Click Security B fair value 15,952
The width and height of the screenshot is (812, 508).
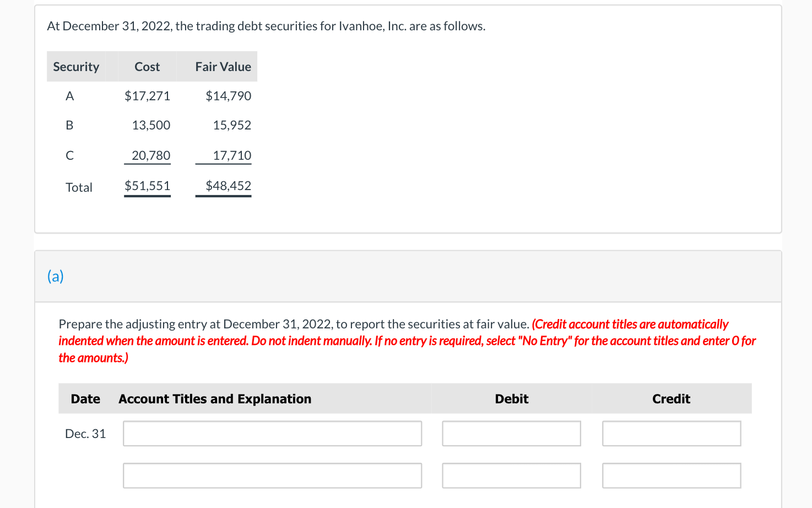click(232, 125)
